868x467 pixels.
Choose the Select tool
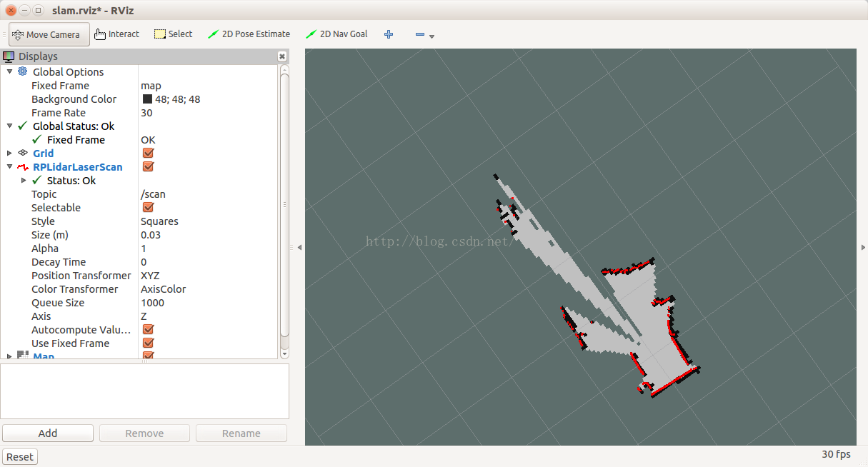point(174,34)
